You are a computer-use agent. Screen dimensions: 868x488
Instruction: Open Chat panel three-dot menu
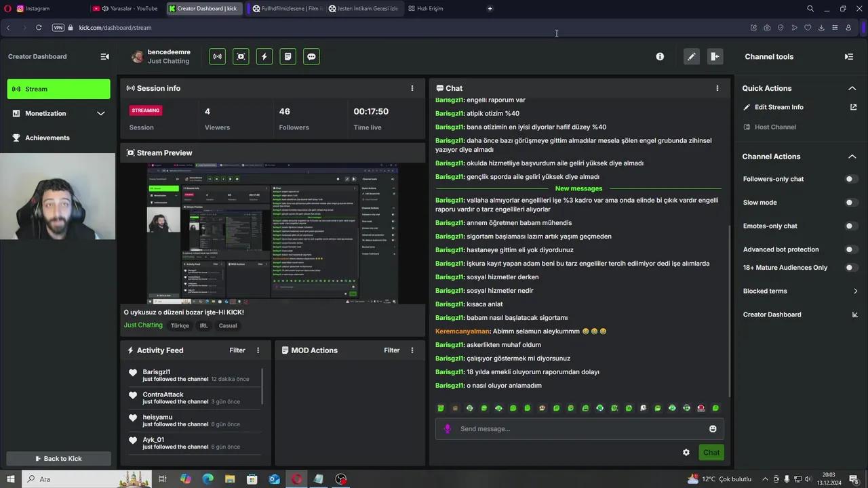717,88
